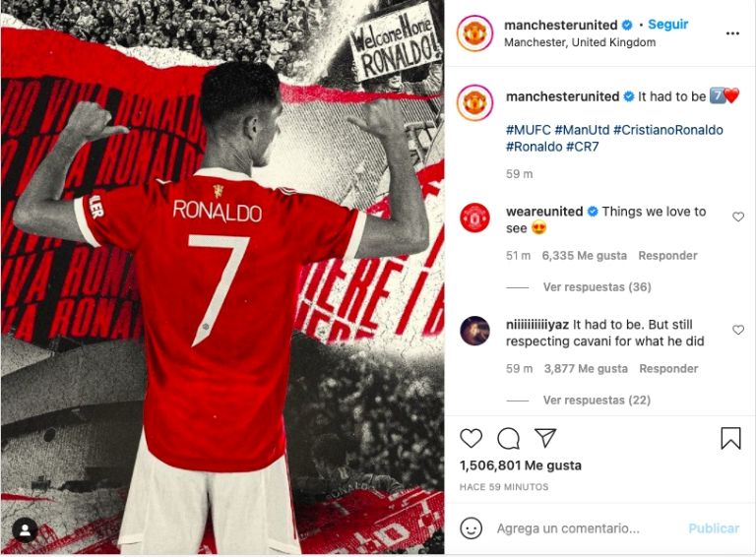Screen dimensions: 756x557
Task: Open the #CristianoRonaldo hashtag
Action: tap(668, 130)
